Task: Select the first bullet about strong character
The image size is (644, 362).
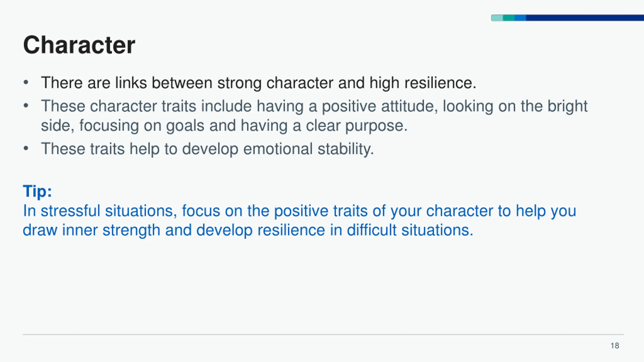Action: 258,83
